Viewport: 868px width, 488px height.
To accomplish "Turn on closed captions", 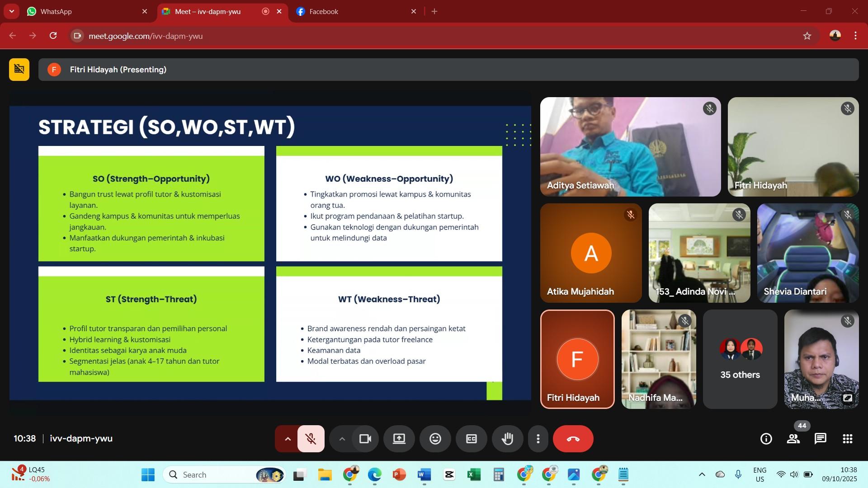I will tap(471, 439).
